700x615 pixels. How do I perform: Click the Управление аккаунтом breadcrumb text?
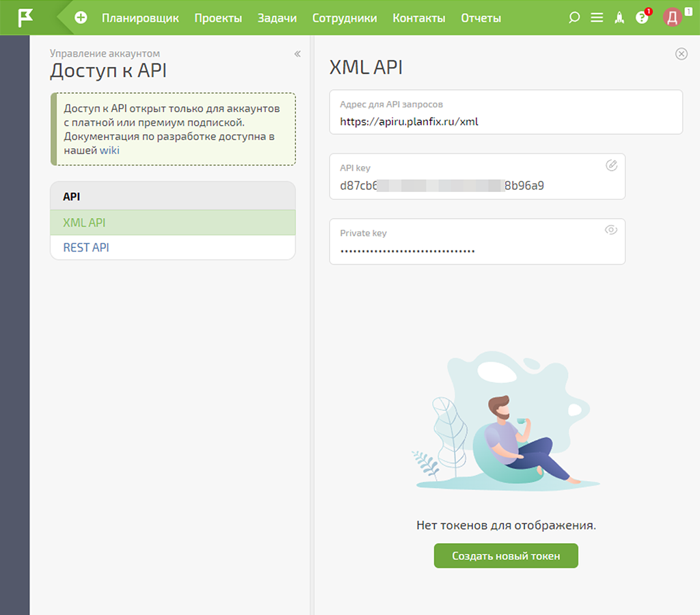coord(105,53)
